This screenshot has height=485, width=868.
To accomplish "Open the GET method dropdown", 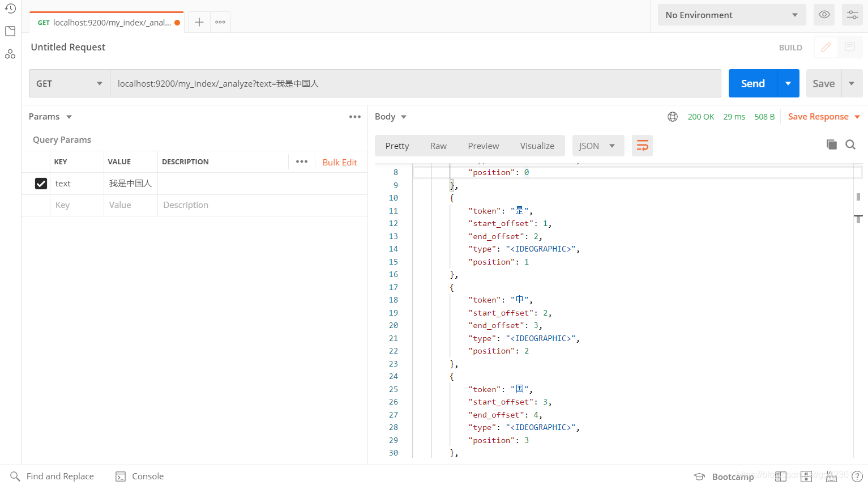I will (70, 83).
